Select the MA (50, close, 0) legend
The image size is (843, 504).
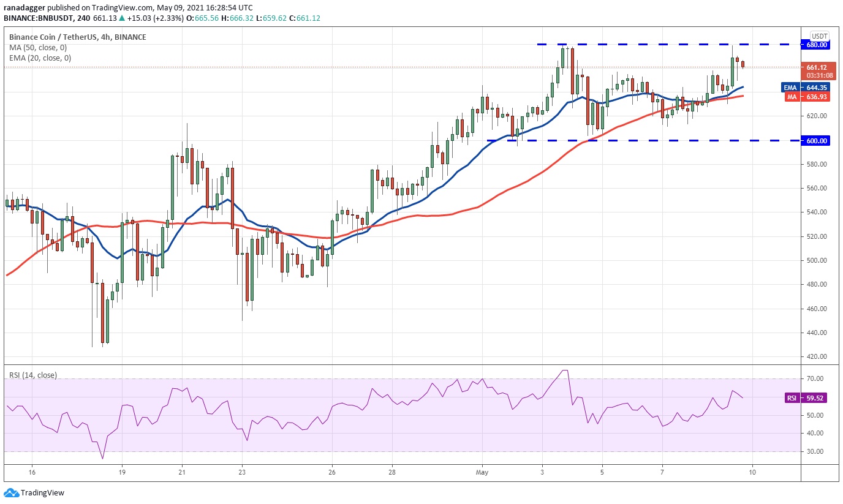coord(38,48)
